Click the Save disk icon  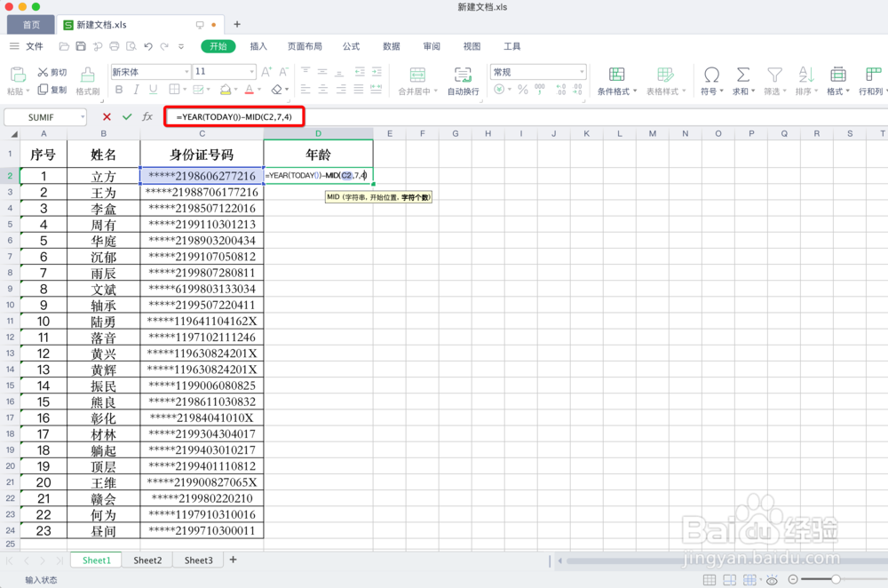coord(81,46)
